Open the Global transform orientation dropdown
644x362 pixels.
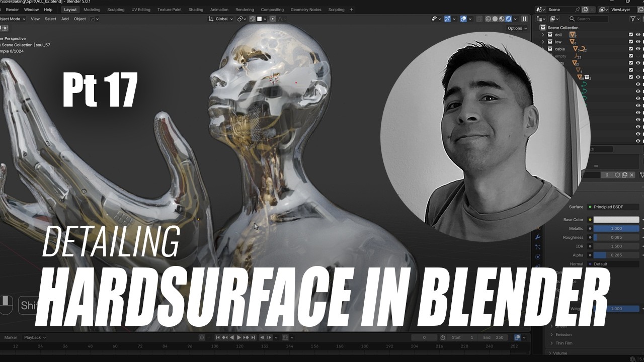(221, 19)
